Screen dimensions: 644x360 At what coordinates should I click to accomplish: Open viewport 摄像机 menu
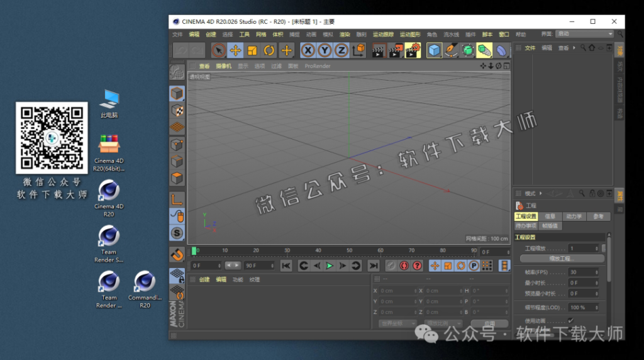point(223,65)
